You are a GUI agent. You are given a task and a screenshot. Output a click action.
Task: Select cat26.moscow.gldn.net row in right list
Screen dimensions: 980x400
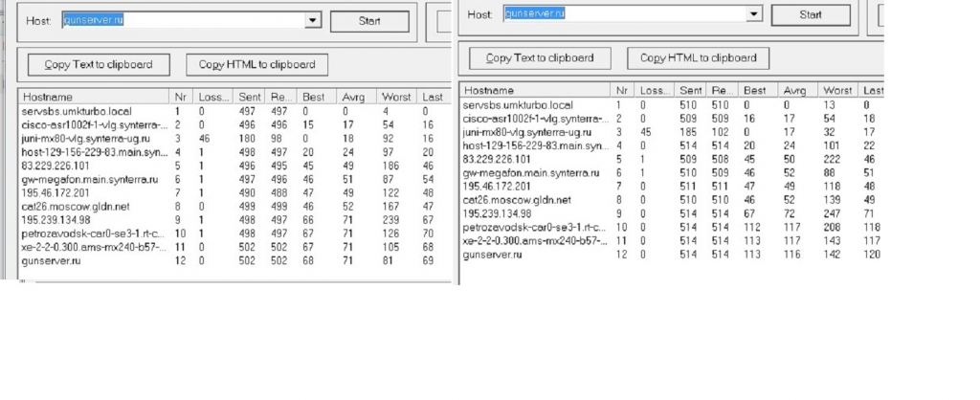518,200
